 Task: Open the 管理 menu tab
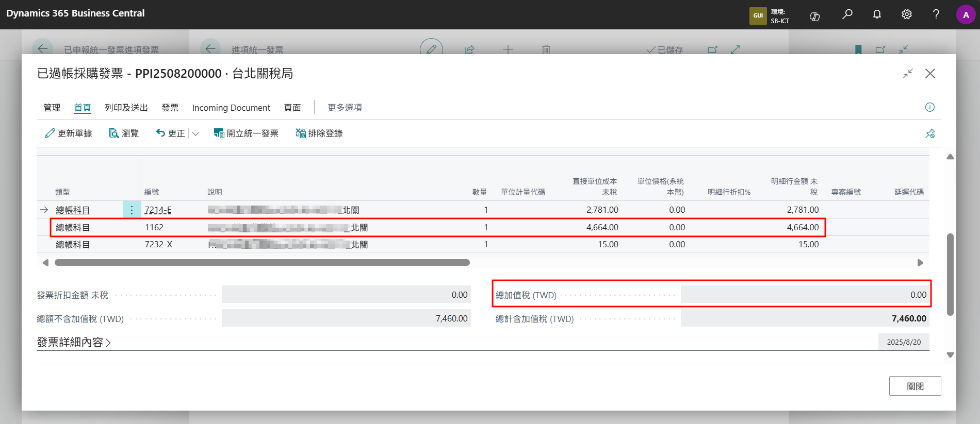[x=52, y=108]
